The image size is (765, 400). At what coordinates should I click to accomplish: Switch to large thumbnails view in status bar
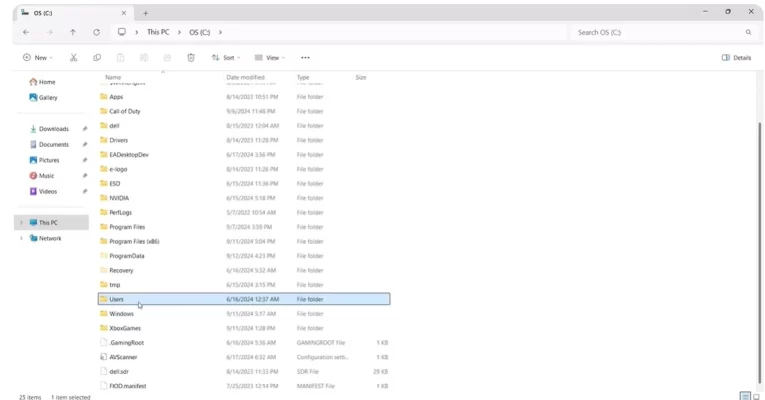[755, 396]
